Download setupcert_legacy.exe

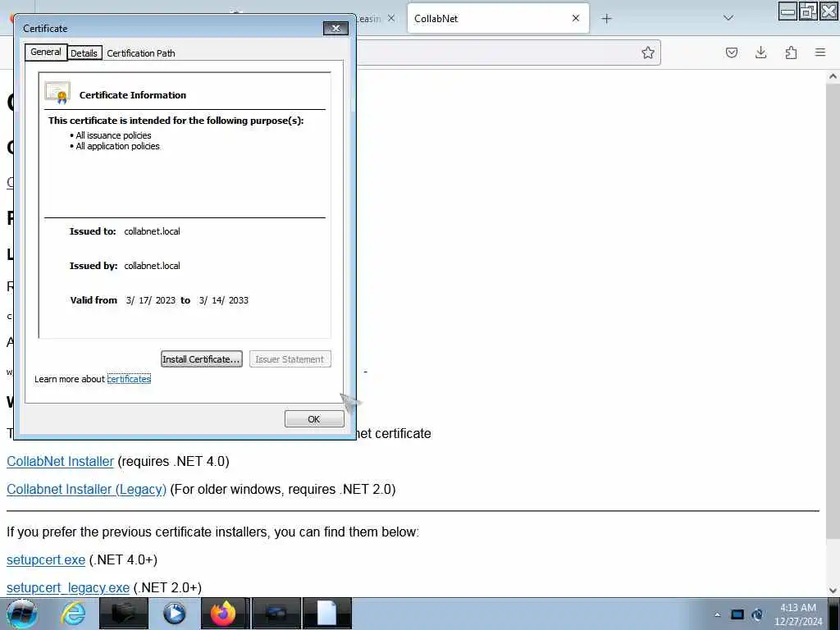(x=68, y=587)
